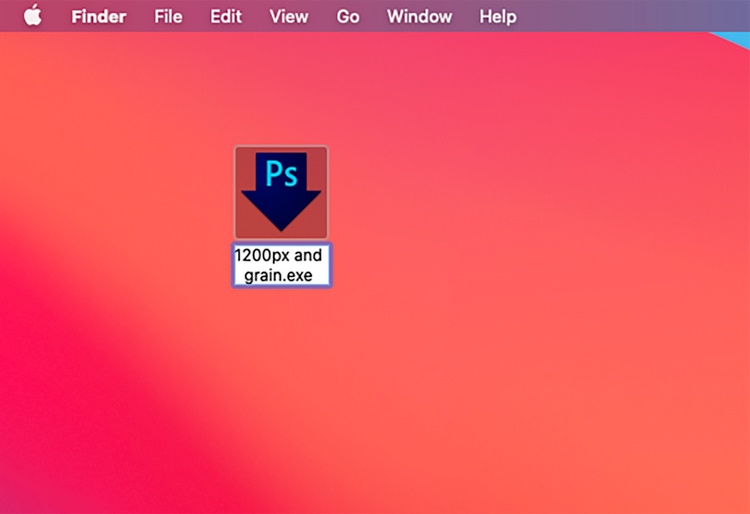Open the Go menu
Viewport: 750px width, 514px height.
point(348,16)
